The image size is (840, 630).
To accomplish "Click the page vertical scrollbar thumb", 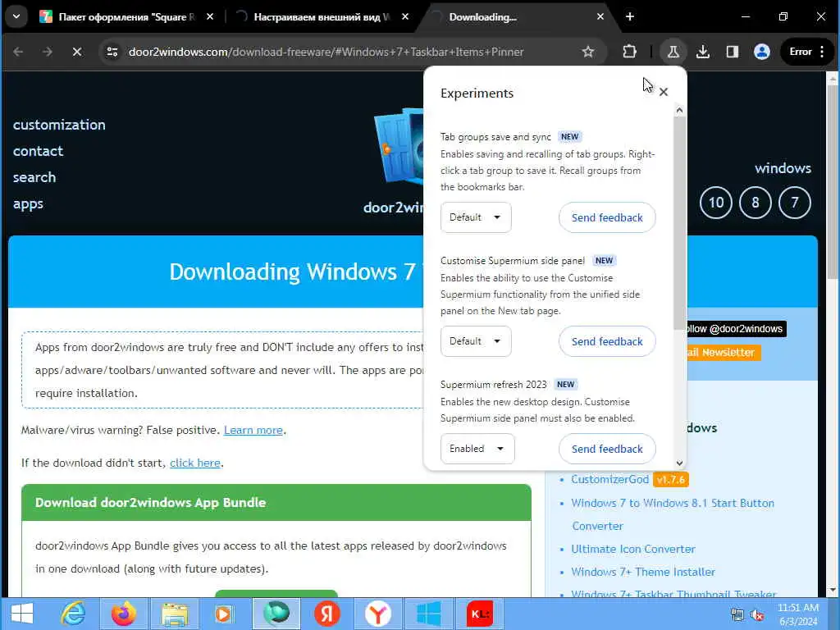I will point(832,182).
